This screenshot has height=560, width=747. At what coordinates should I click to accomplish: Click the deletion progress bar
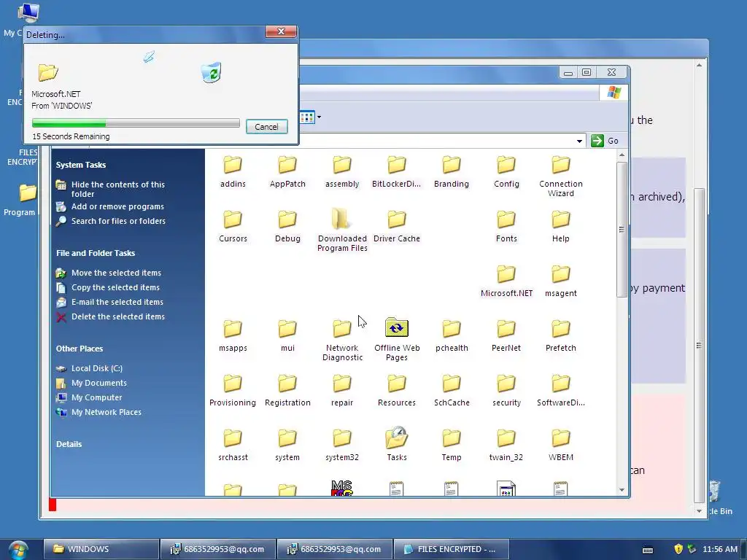pyautogui.click(x=136, y=122)
